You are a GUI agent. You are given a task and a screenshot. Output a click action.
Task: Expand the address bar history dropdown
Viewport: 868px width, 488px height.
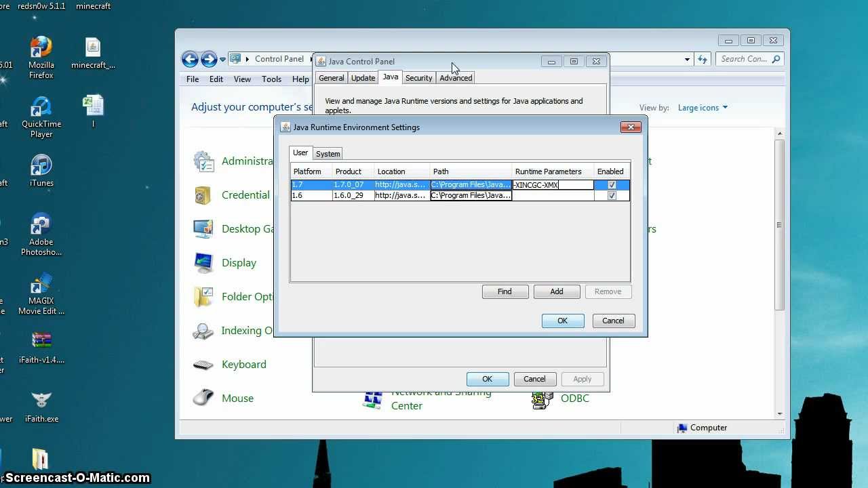[687, 60]
